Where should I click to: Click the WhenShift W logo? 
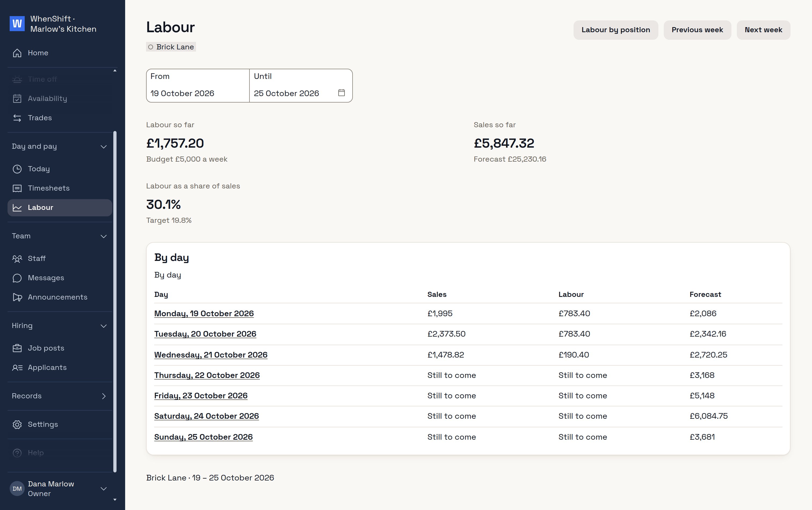click(17, 24)
